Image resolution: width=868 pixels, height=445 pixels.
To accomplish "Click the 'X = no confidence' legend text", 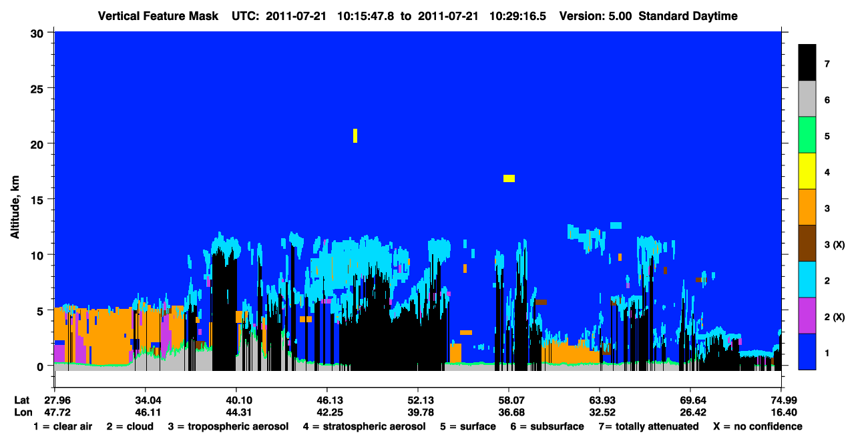I will (x=757, y=426).
